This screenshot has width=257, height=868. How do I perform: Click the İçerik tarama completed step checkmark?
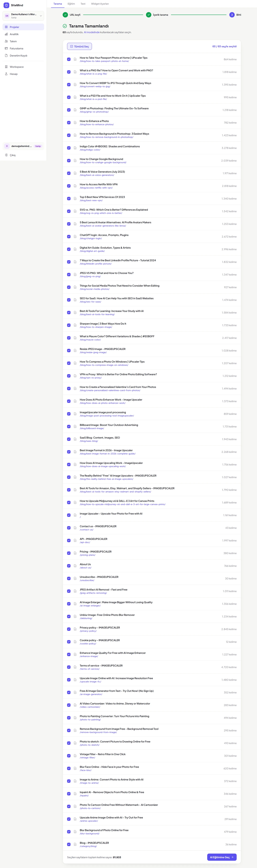pos(148,15)
